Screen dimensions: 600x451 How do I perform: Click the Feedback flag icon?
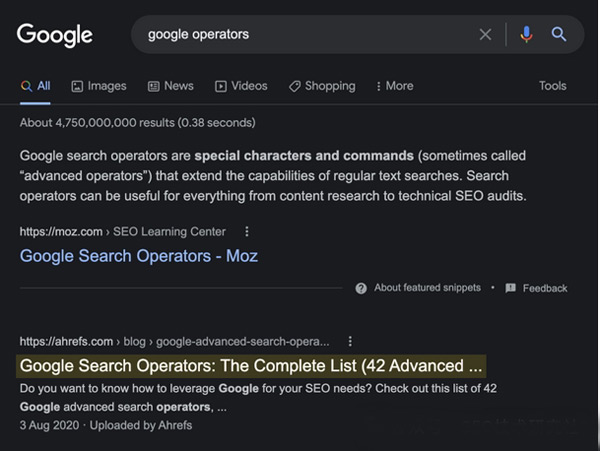point(510,288)
